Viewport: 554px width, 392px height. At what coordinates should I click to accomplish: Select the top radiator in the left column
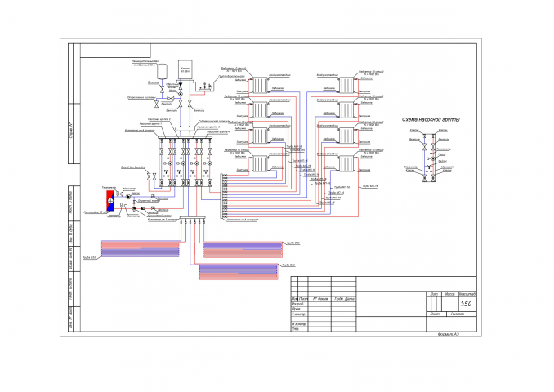point(260,85)
